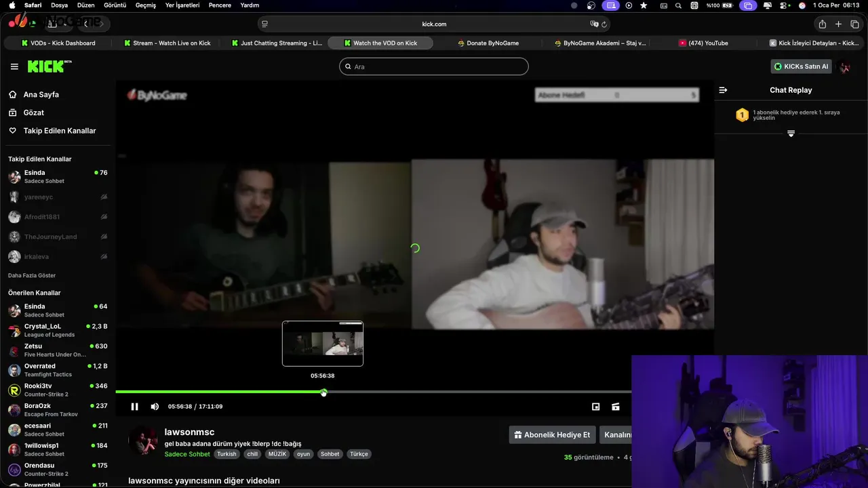Select the chill tag
Image resolution: width=868 pixels, height=488 pixels.
252,454
